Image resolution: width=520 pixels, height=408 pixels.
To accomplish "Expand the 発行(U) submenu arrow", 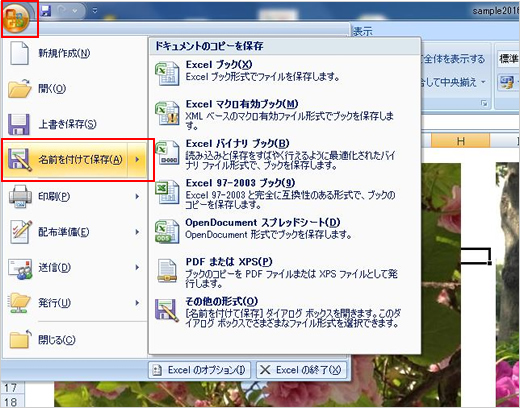I will 137,303.
